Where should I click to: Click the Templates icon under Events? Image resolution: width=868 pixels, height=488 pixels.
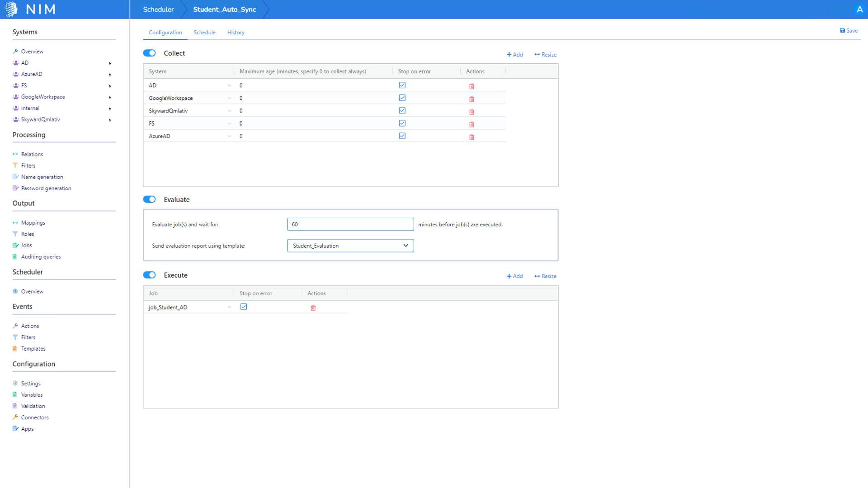(x=15, y=348)
